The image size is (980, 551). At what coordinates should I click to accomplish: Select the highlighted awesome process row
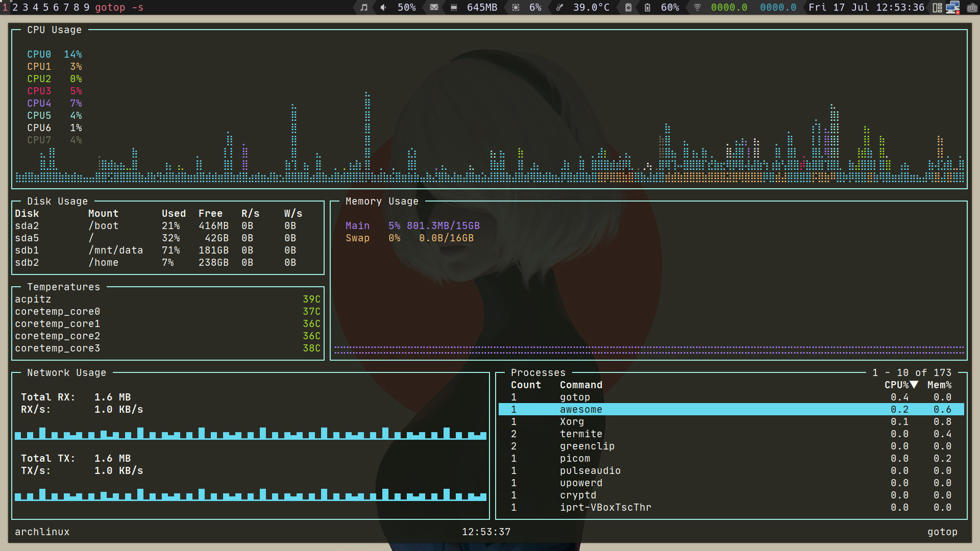581,409
